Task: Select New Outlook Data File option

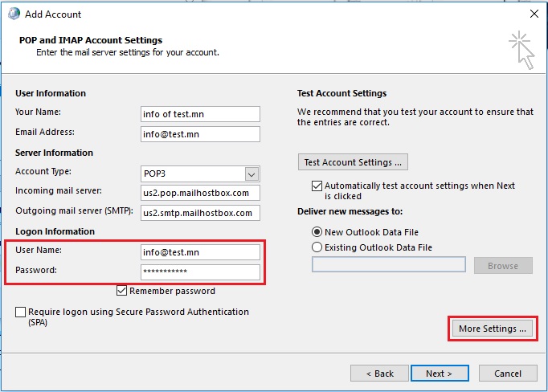Action: (x=317, y=232)
